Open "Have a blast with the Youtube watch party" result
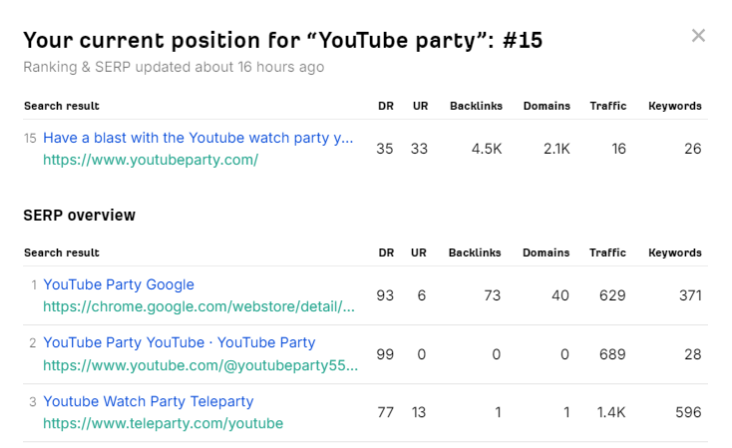Screen dimensions: 732x448 pos(198,138)
